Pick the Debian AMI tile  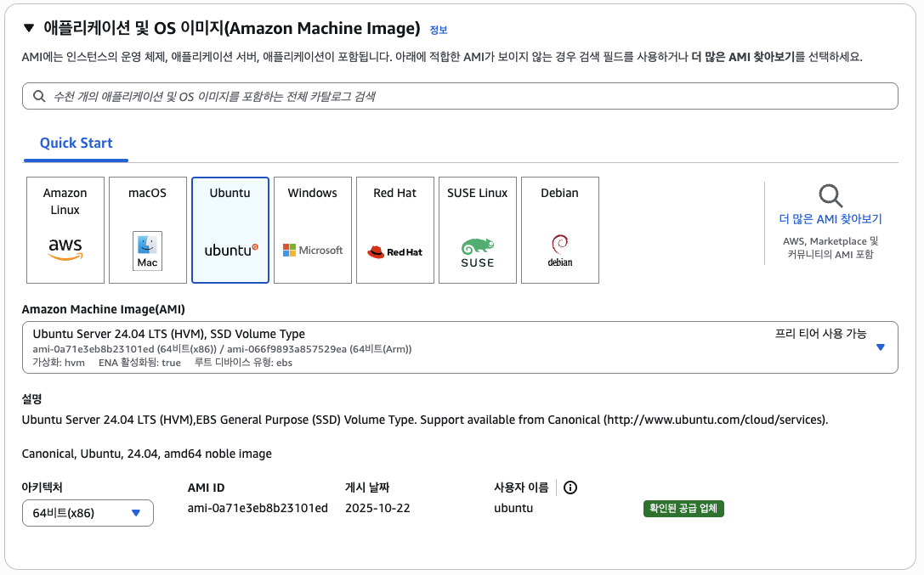(x=560, y=230)
